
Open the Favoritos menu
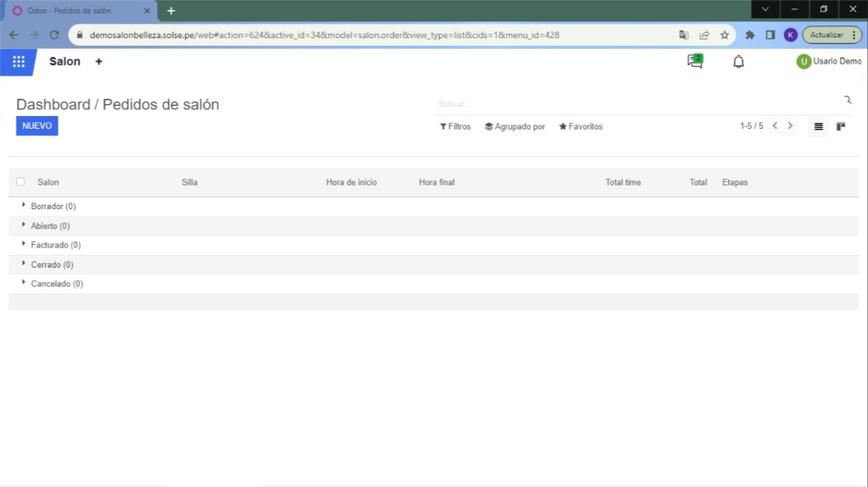[x=581, y=127]
